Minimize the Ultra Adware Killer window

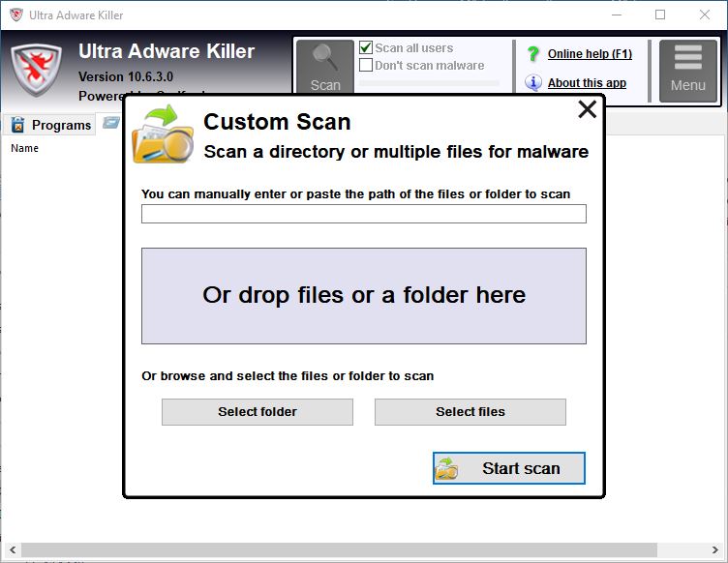point(617,15)
